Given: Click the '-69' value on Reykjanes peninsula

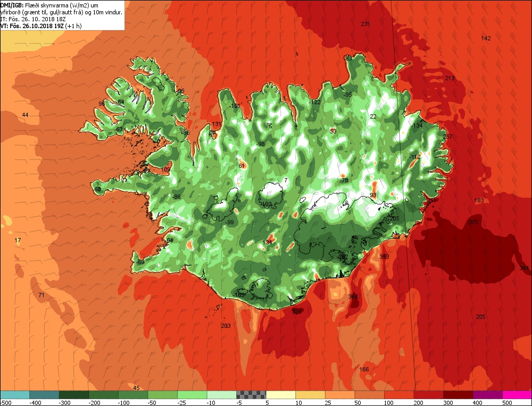Looking at the screenshot, I should (x=140, y=262).
